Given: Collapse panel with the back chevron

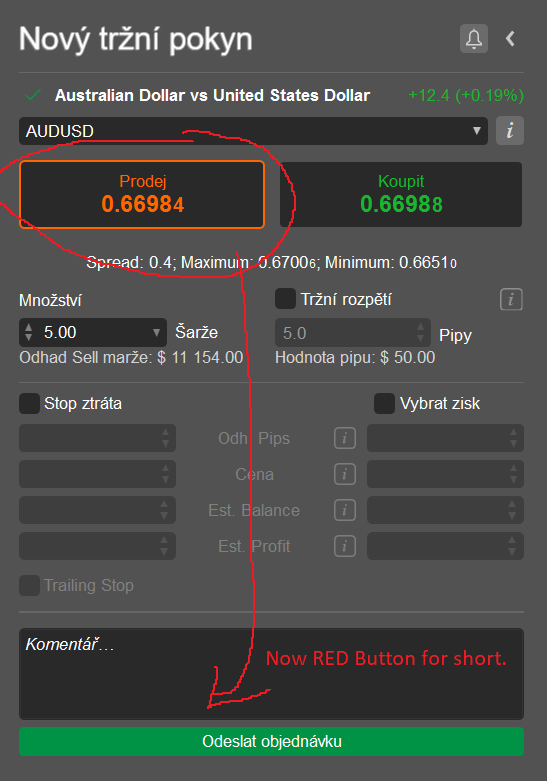Looking at the screenshot, I should pyautogui.click(x=510, y=38).
